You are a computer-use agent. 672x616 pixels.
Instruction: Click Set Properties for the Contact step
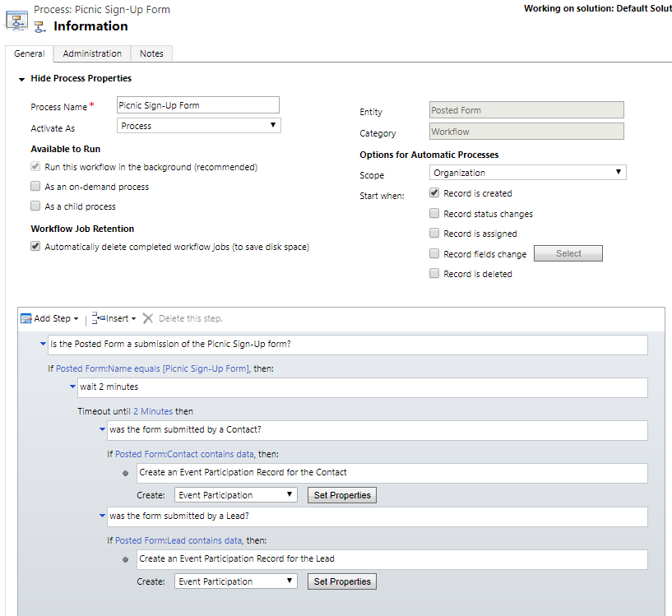coord(342,495)
